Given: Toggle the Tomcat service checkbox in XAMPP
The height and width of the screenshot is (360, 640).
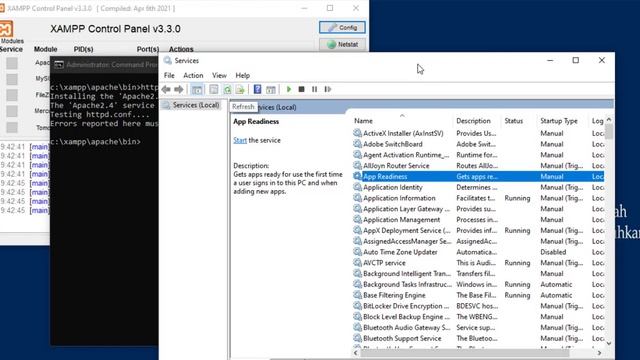Looking at the screenshot, I should pos(12,127).
